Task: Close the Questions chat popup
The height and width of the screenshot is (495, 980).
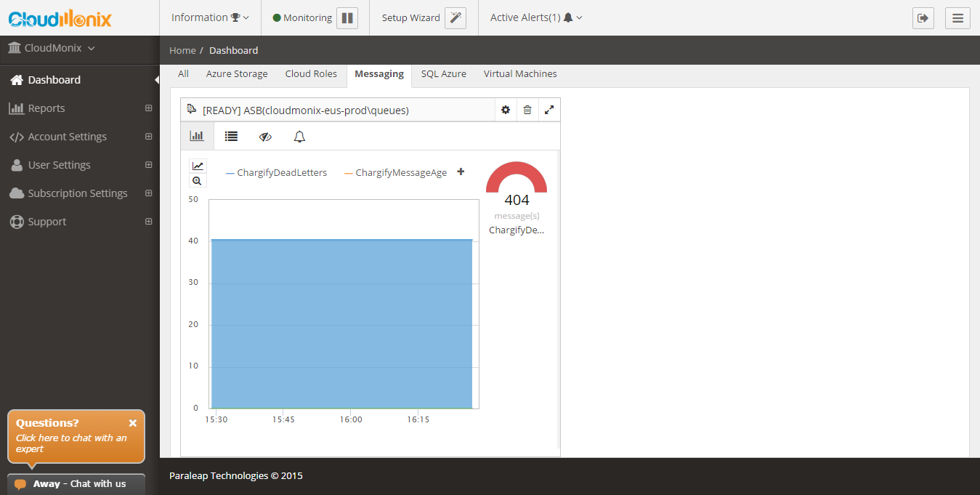Action: coord(133,422)
